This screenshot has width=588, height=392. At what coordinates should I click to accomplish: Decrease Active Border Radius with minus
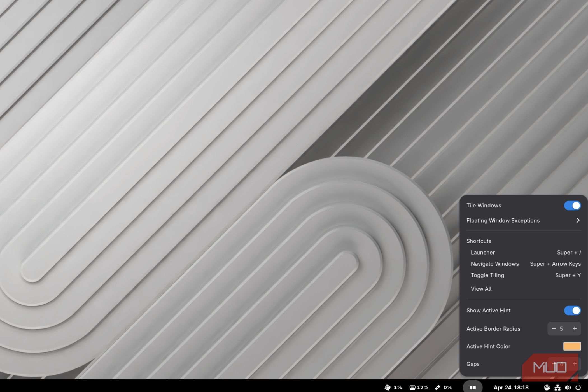tap(554, 329)
